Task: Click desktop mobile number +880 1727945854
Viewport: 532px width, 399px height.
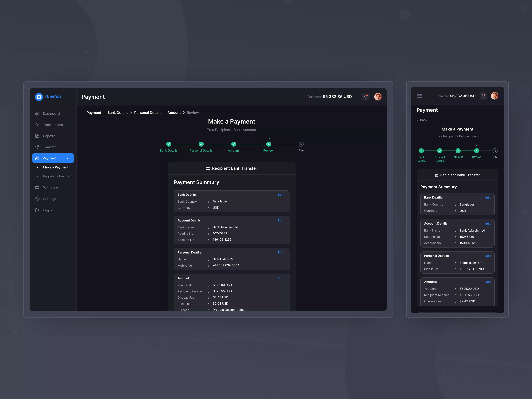Action: [x=226, y=265]
